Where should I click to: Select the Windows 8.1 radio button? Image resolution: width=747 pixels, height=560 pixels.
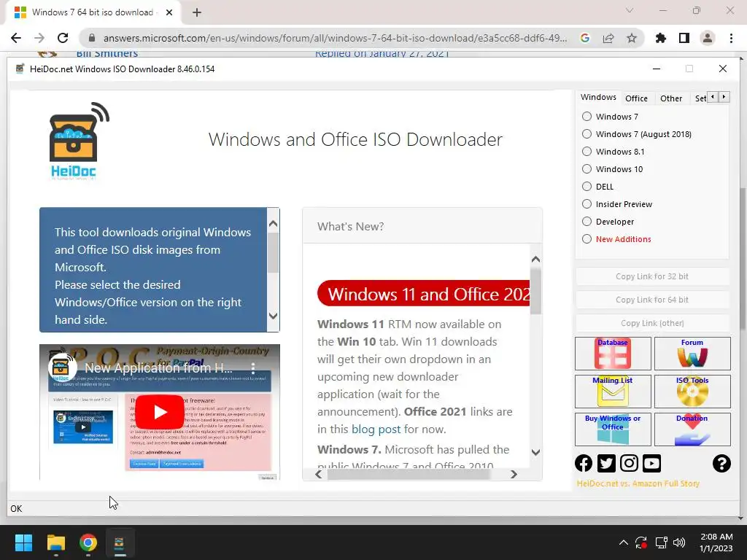(x=587, y=152)
